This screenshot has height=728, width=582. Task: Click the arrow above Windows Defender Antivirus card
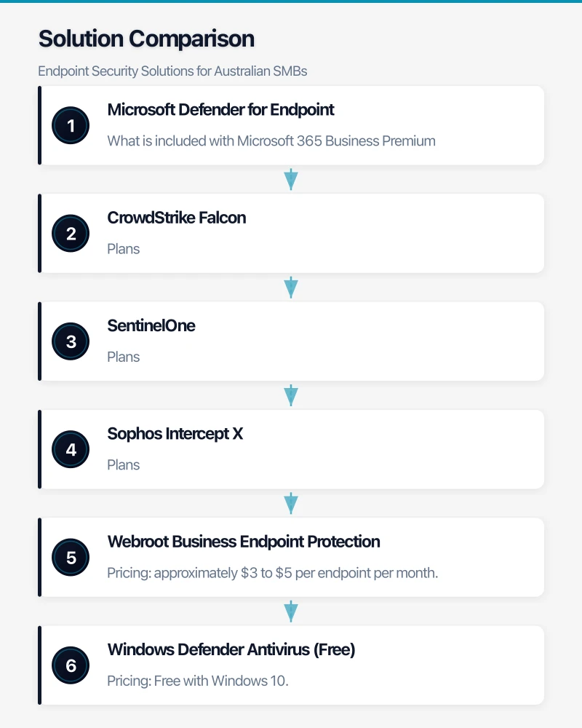coord(290,612)
